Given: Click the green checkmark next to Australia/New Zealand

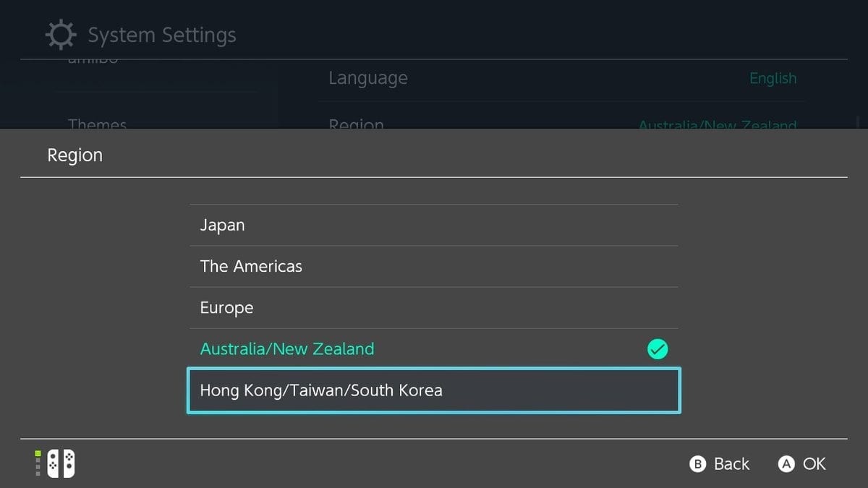Looking at the screenshot, I should tap(657, 349).
